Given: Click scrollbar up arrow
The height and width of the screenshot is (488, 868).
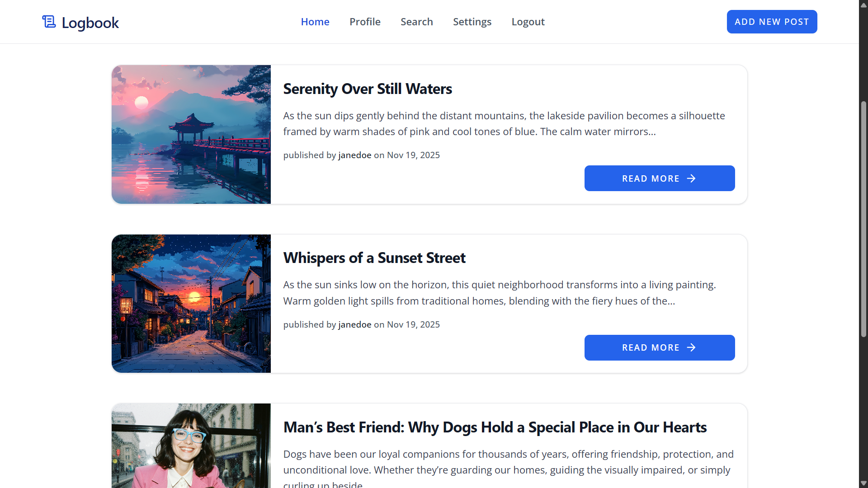Looking at the screenshot, I should tap(863, 5).
